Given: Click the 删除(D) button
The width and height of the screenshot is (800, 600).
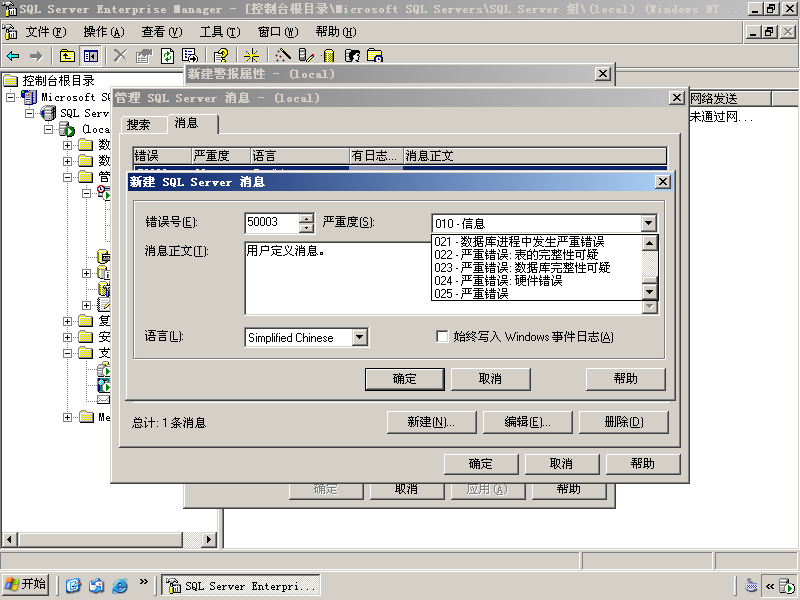Looking at the screenshot, I should (x=623, y=422).
